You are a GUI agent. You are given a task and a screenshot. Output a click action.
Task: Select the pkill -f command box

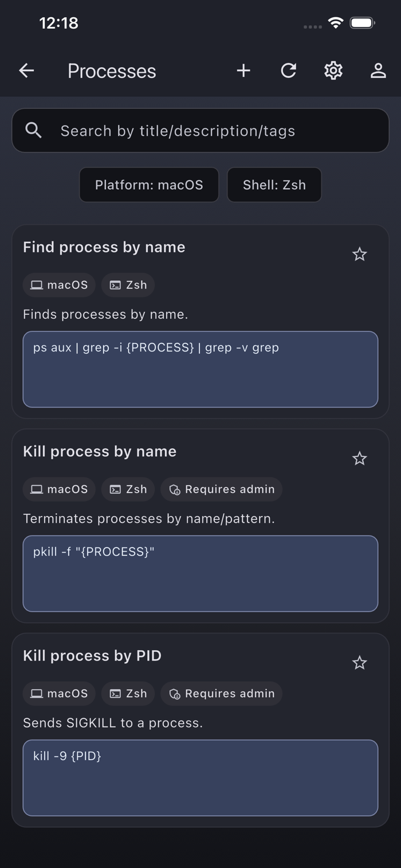pos(200,573)
